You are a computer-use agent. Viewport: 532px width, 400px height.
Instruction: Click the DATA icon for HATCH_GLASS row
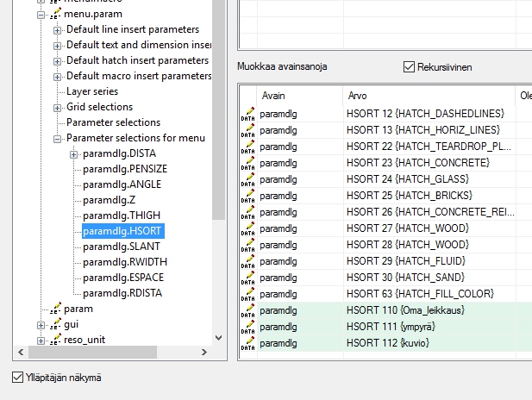click(x=247, y=179)
